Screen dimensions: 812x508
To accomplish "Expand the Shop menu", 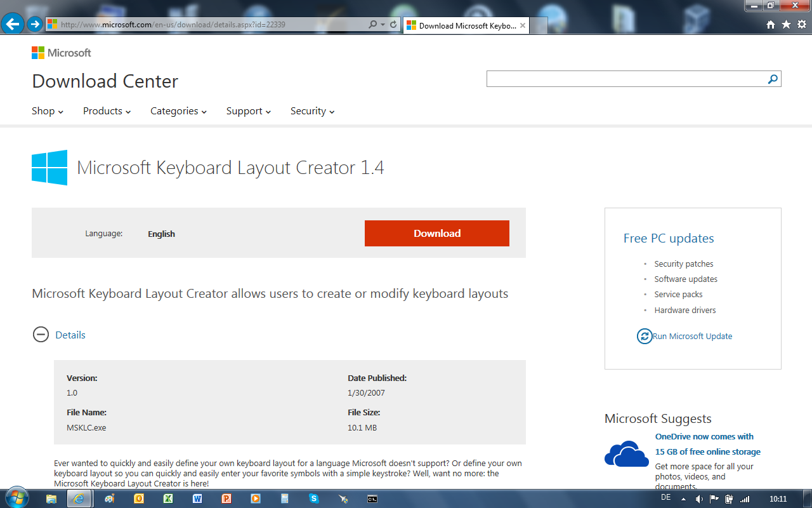I will tap(48, 111).
